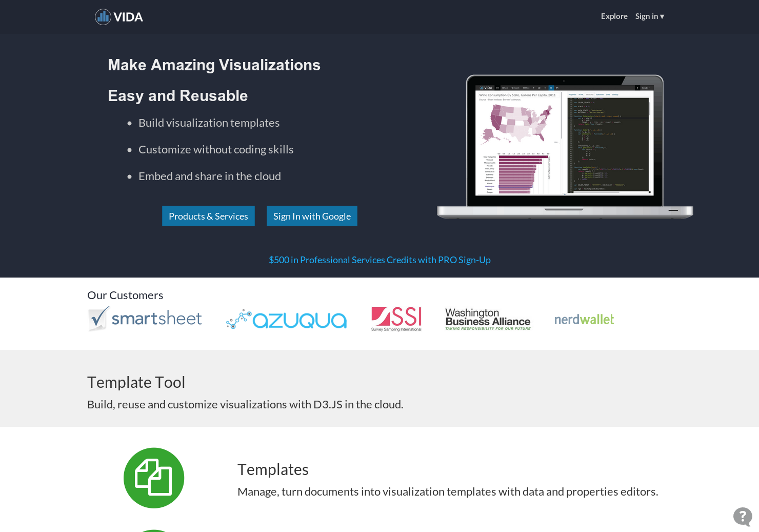The height and width of the screenshot is (532, 759).
Task: Click the D3.JS in the cloud description text
Action: pos(245,404)
